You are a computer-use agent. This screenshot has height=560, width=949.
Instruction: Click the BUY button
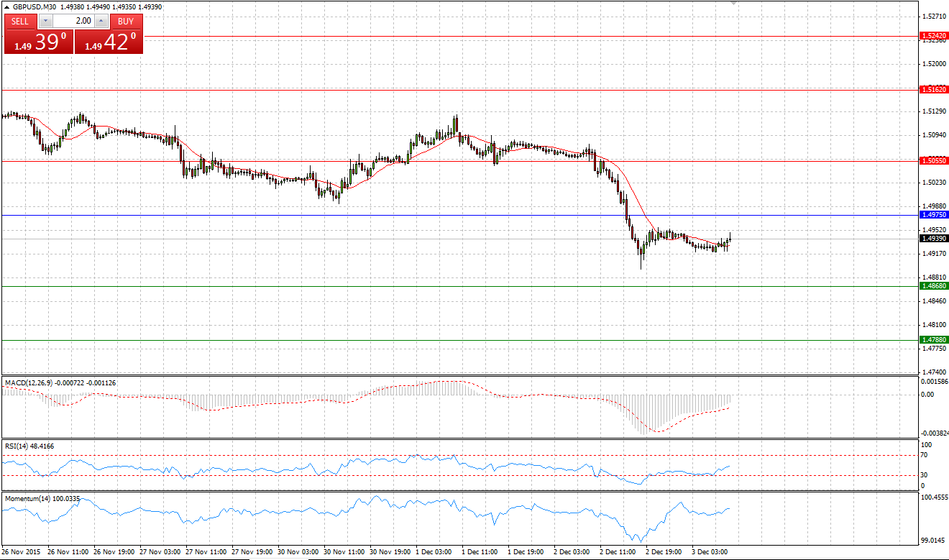126,22
